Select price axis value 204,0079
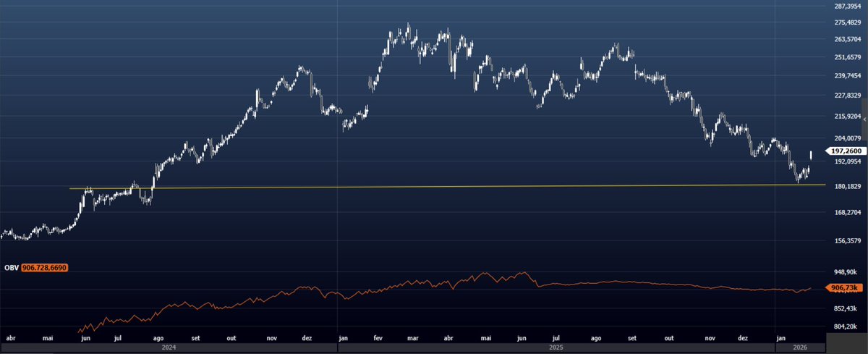This screenshot has height=354, width=868. pos(848,138)
